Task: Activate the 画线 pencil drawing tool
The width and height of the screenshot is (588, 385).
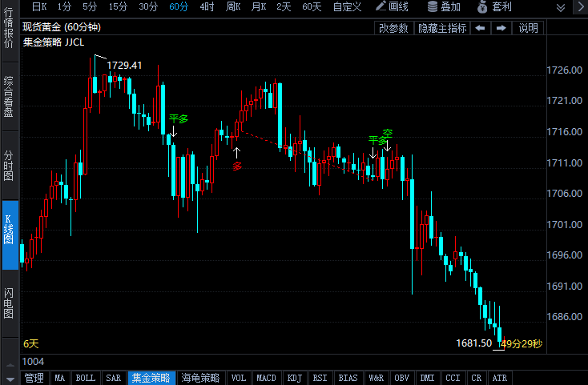Action: click(x=392, y=6)
